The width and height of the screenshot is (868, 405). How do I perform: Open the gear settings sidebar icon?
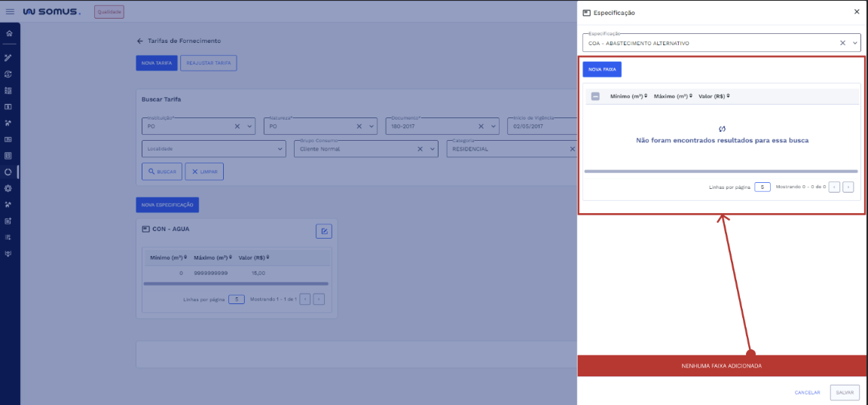[9, 188]
